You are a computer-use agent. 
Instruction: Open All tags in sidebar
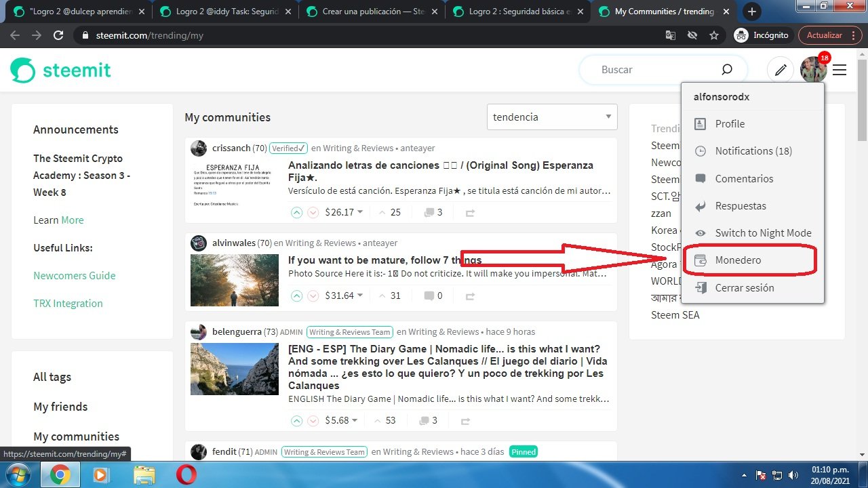(52, 377)
